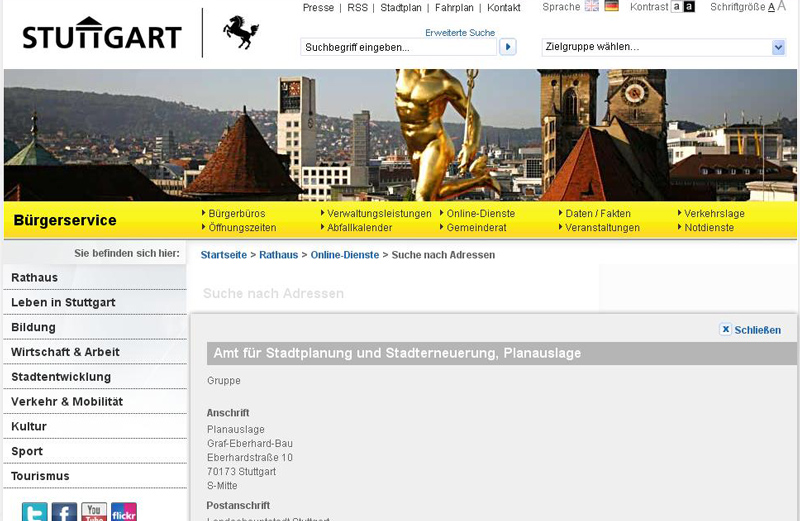Open Erweiterte Suche link
This screenshot has height=521, width=800.
460,33
